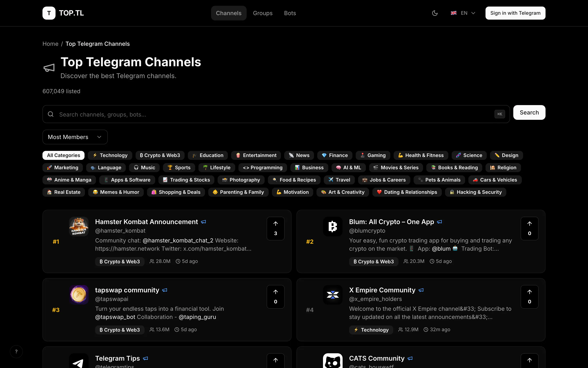Viewport: 588px width, 368px height.
Task: Click the megaphone badge next to X Empire
Action: [x=421, y=290]
